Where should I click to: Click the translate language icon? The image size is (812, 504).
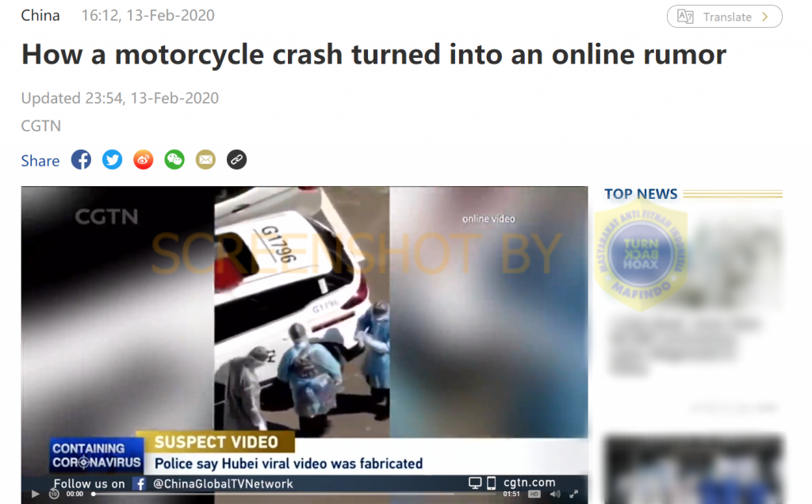(x=685, y=17)
